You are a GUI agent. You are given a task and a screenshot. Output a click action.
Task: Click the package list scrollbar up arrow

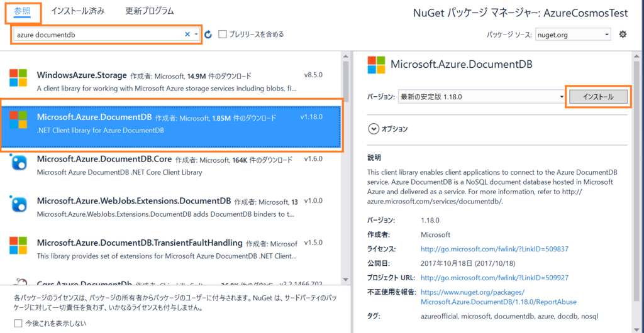point(345,56)
